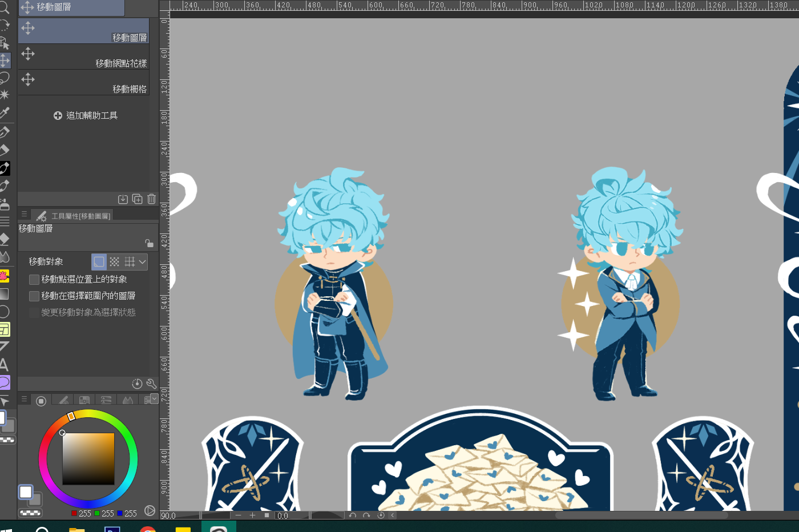This screenshot has width=799, height=532.
Task: Select the Eraser tool
Action: 5,150
